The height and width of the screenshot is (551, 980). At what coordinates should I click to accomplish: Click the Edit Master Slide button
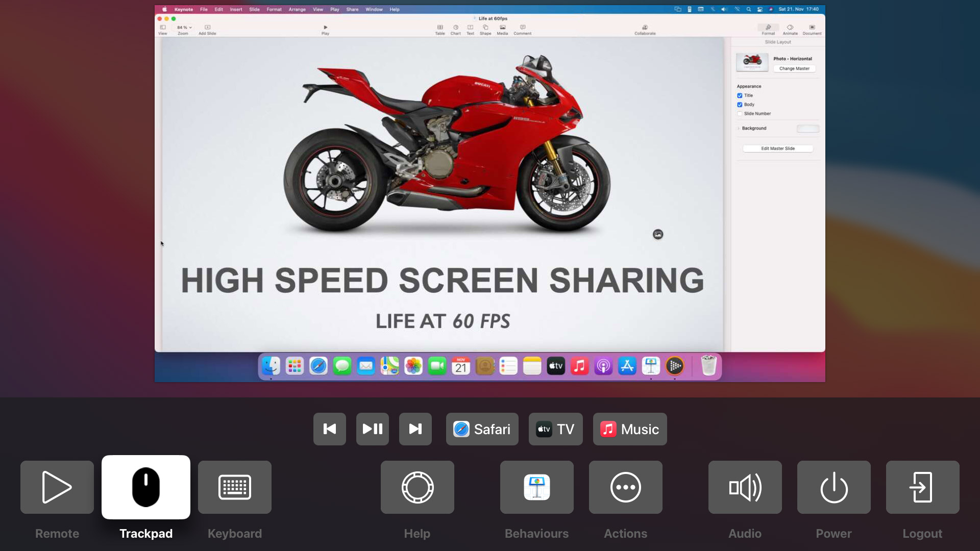pos(778,148)
